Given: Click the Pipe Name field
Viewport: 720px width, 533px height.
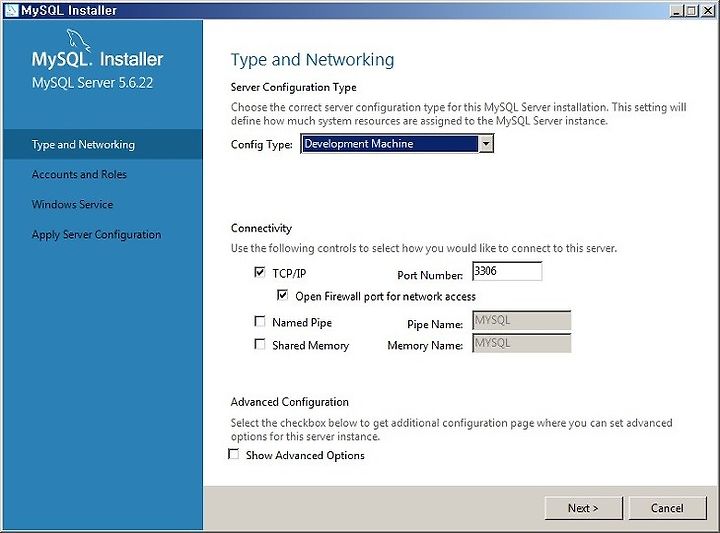Looking at the screenshot, I should point(522,320).
